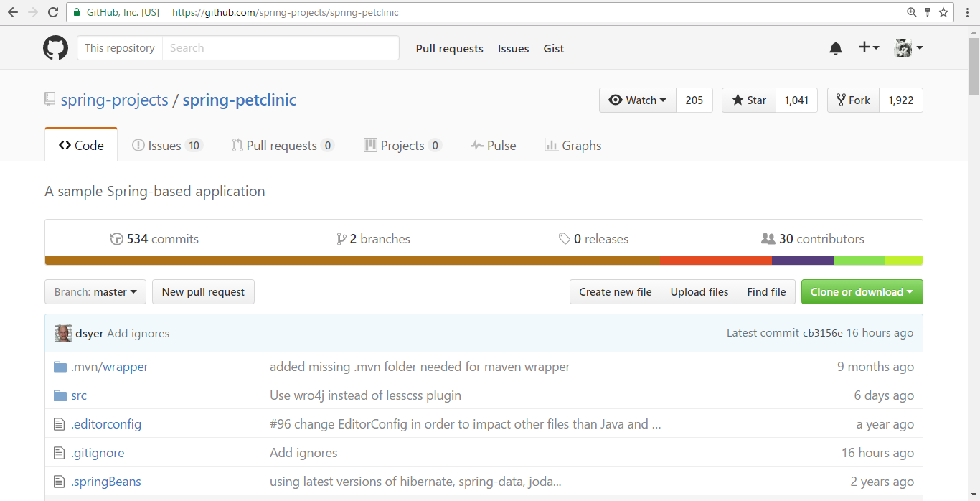Open 'added missing .mvn folder' commit message
Viewport: 980px width, 501px height.
(x=420, y=367)
